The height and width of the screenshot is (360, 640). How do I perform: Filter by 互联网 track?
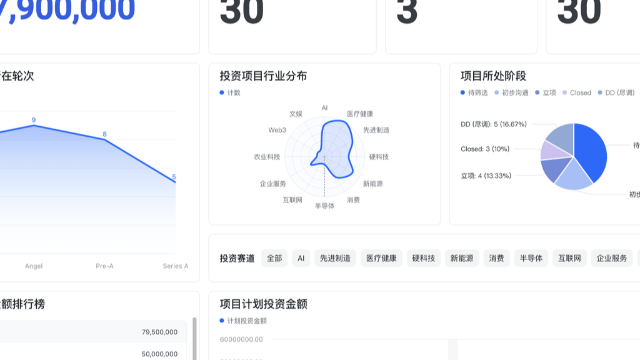pyautogui.click(x=569, y=258)
